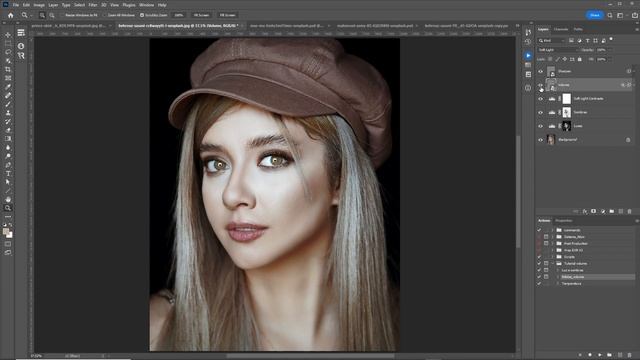Select the Horizontal Type tool
Screen dimensions: 640x360
pos(8,173)
